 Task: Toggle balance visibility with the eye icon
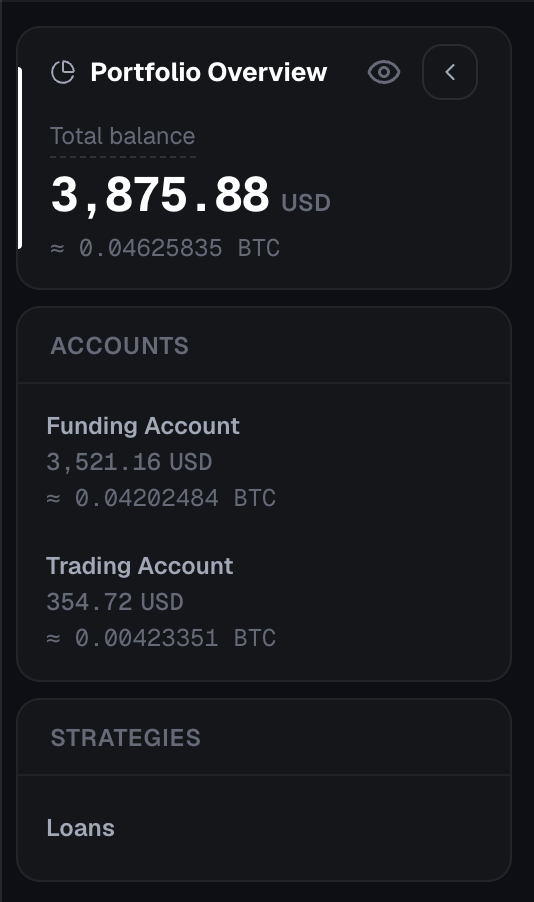coord(384,72)
